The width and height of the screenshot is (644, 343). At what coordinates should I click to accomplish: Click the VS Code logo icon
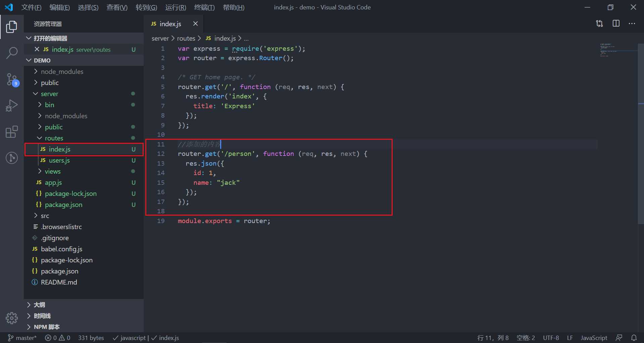(x=9, y=7)
